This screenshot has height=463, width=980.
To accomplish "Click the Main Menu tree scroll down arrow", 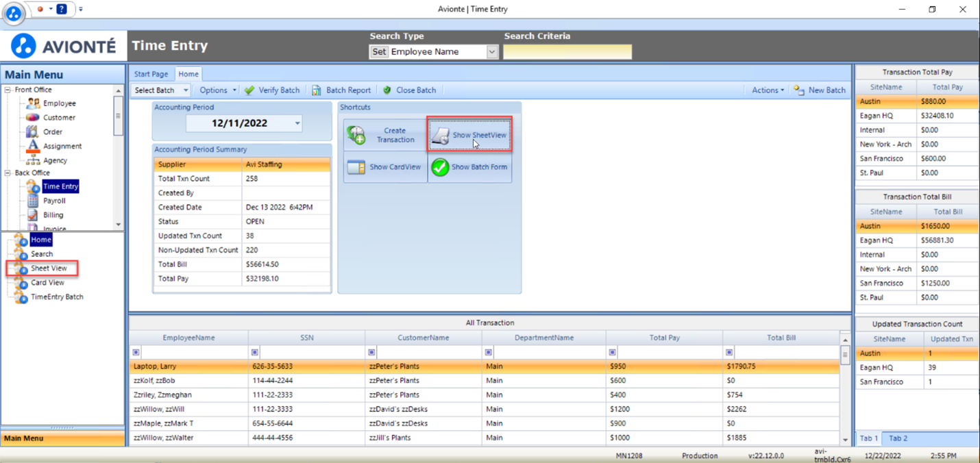I will pos(119,225).
